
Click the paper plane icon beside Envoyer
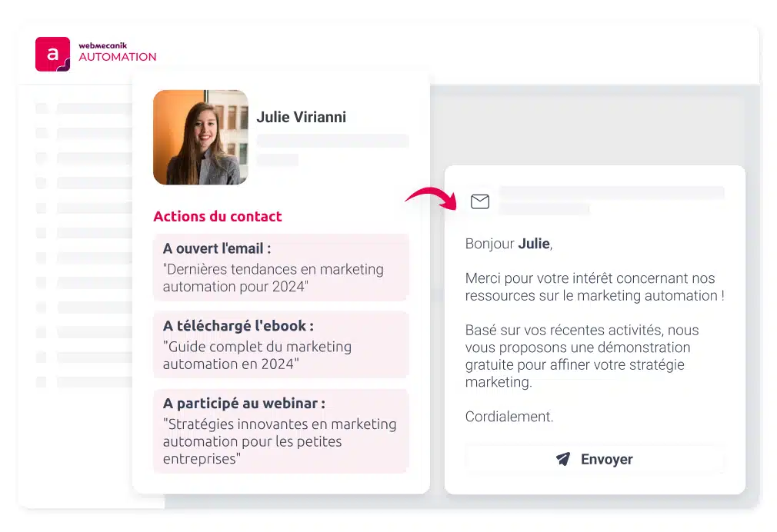click(563, 459)
